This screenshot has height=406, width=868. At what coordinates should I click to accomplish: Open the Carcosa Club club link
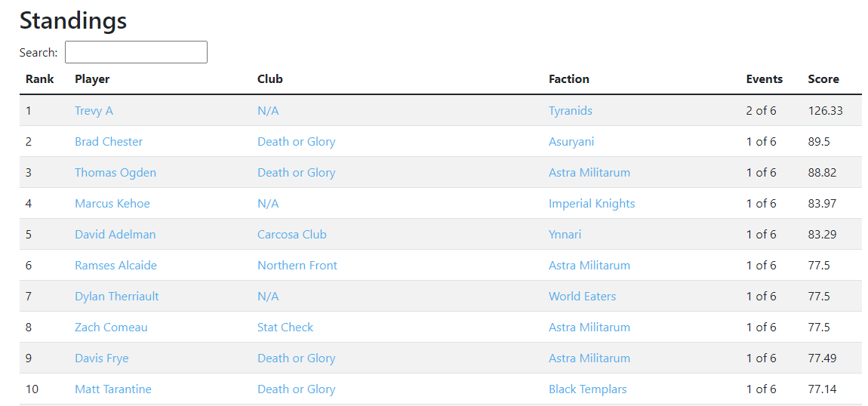pos(292,235)
